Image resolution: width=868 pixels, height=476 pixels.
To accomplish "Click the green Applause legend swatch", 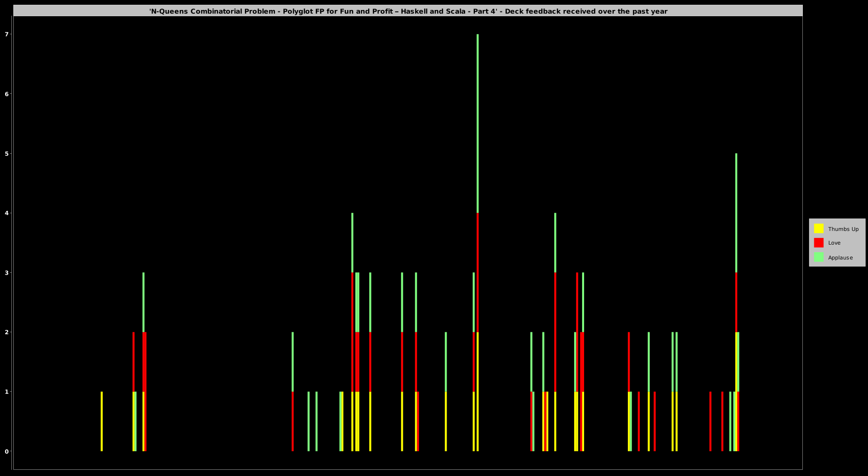I will pyautogui.click(x=819, y=257).
